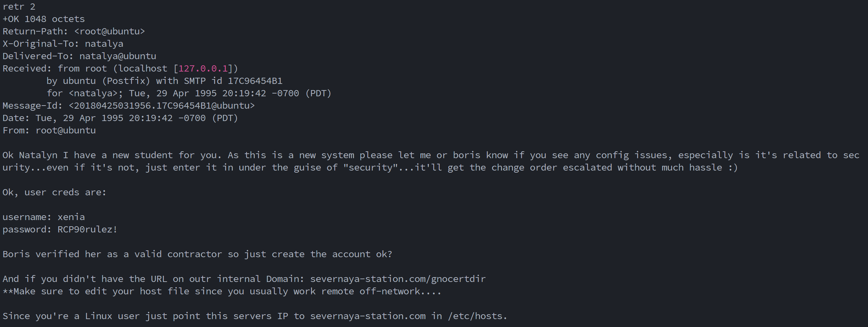Click the Message-Id header value
Screen dimensions: 868x327
162,106
